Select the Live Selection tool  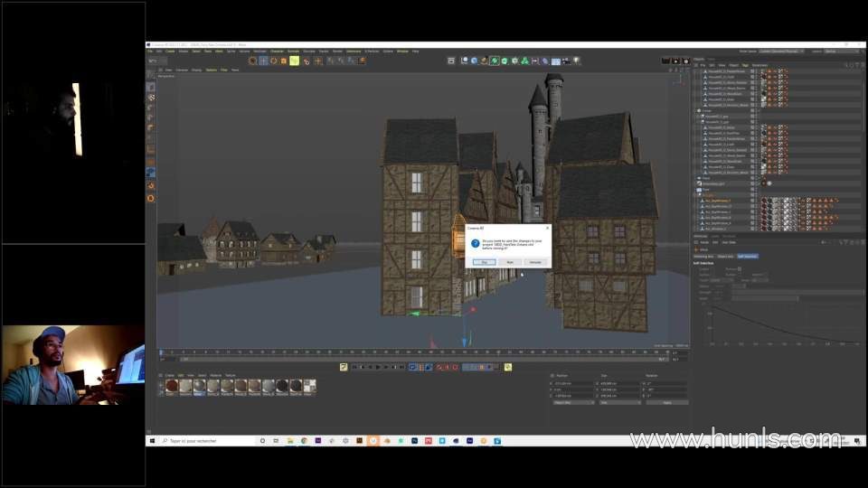point(253,61)
